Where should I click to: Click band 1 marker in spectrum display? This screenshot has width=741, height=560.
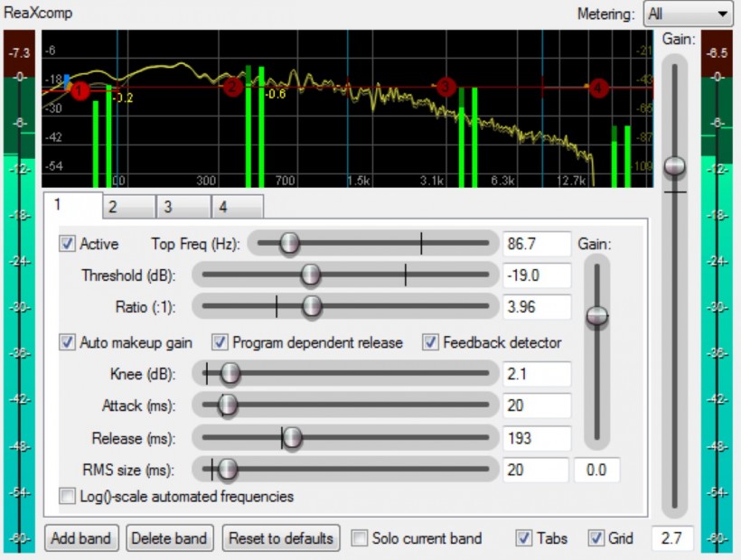tap(79, 90)
